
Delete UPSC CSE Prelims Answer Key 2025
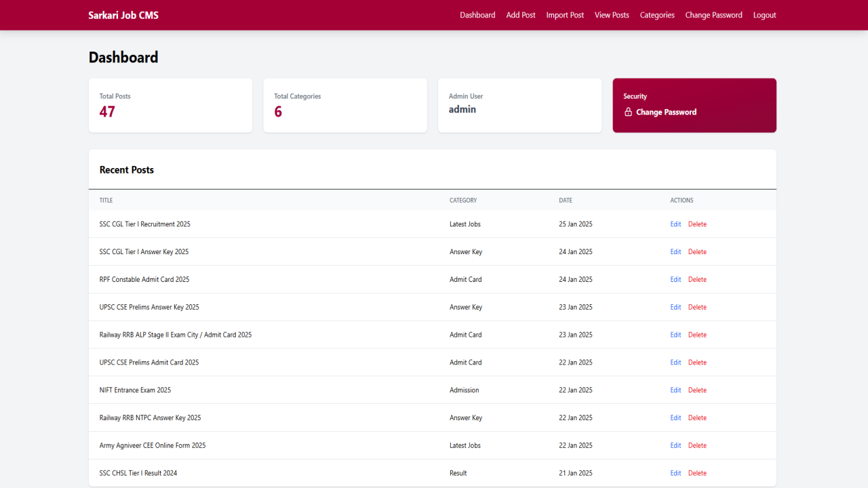pos(697,307)
